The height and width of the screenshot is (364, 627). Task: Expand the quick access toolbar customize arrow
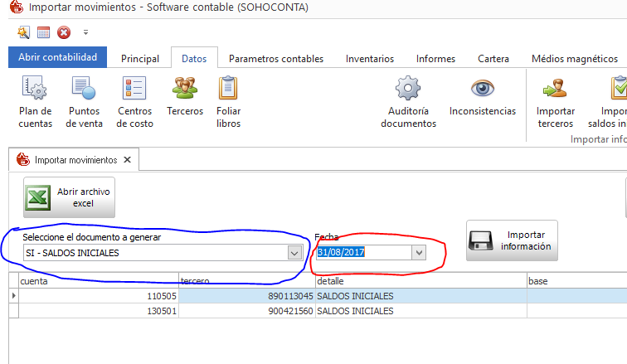(x=85, y=33)
